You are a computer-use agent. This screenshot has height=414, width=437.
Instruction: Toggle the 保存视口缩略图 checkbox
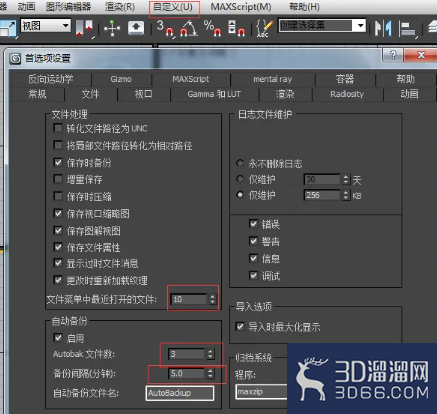[58, 213]
